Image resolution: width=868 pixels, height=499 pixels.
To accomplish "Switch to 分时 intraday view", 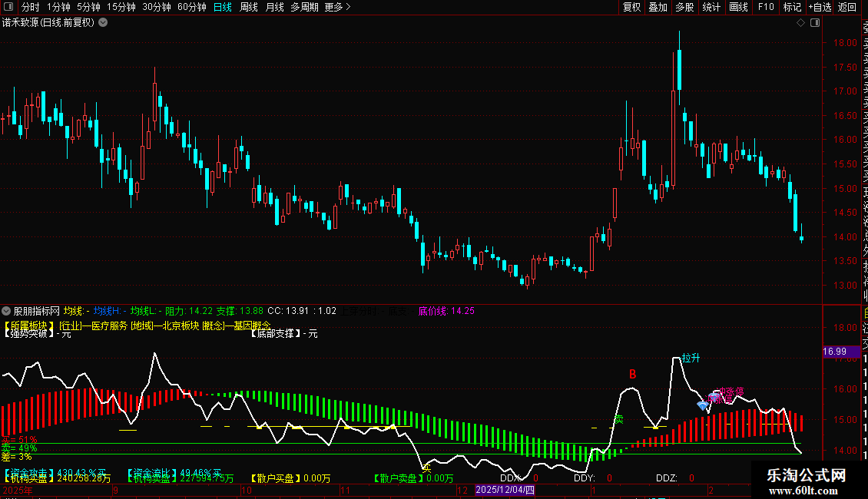I will coord(31,7).
